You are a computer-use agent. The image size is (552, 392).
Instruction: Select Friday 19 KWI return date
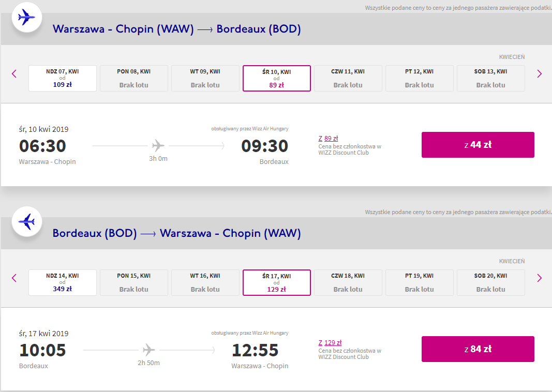pos(419,282)
